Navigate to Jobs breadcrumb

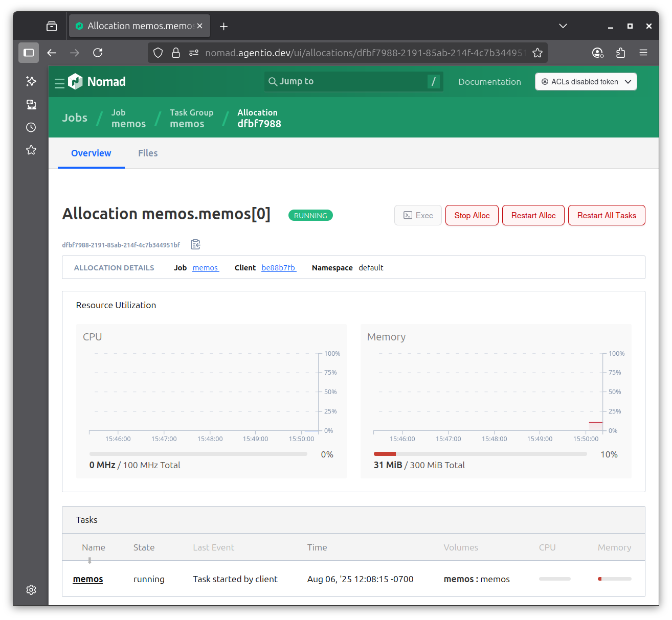click(75, 118)
